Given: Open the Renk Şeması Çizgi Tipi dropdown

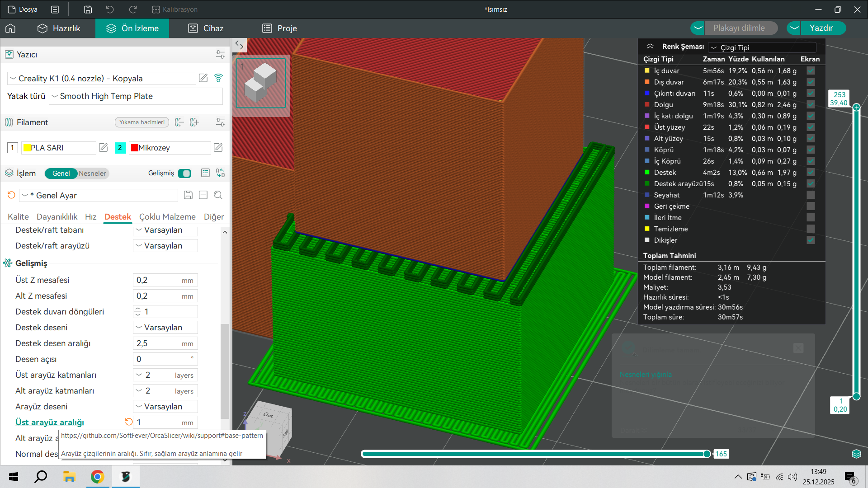Looking at the screenshot, I should (x=762, y=47).
